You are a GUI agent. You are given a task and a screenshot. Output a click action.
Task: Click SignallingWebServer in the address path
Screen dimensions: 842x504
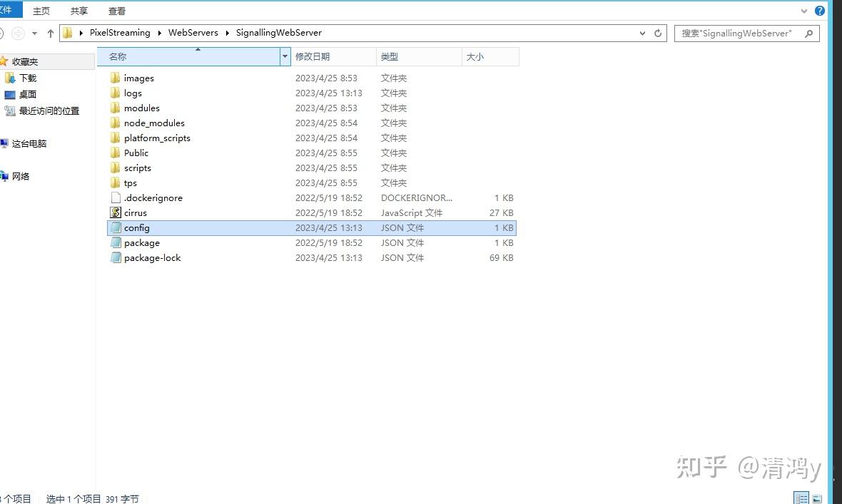(x=279, y=33)
